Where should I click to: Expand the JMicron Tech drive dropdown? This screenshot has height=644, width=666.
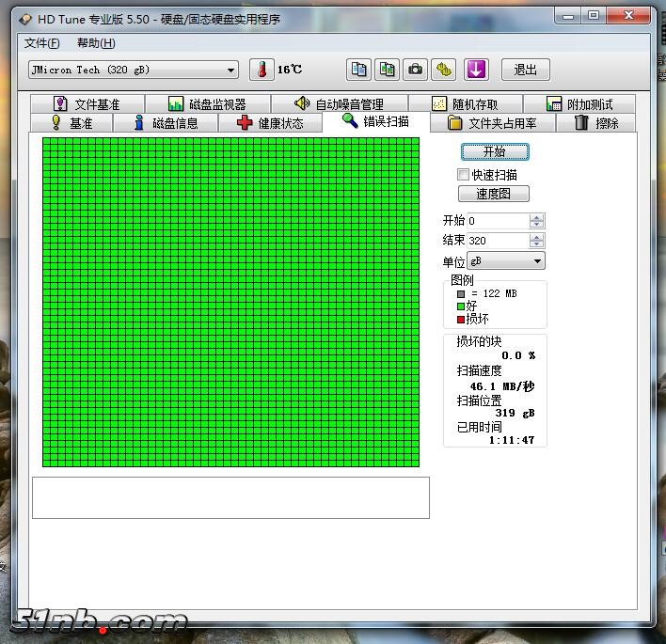[x=231, y=71]
